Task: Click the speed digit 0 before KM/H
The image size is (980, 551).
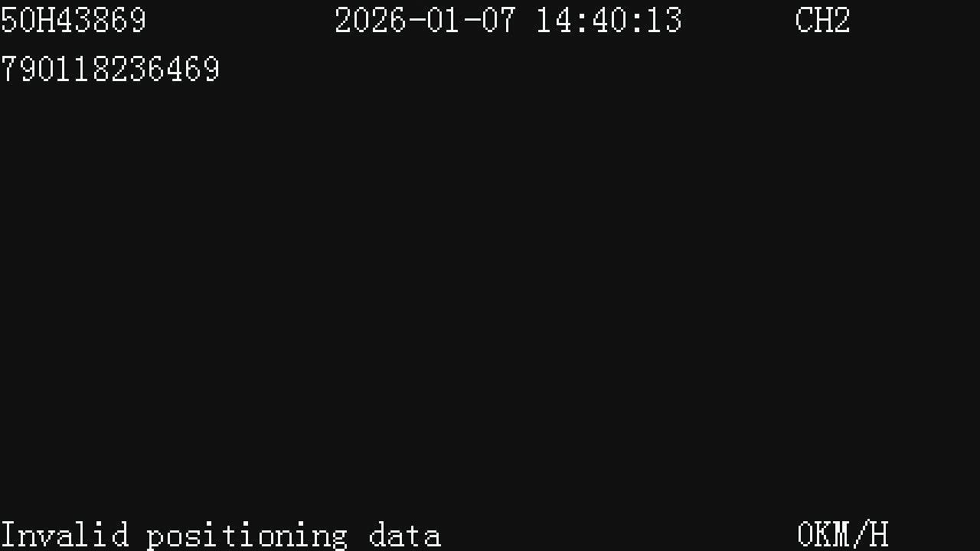Action: 805,535
